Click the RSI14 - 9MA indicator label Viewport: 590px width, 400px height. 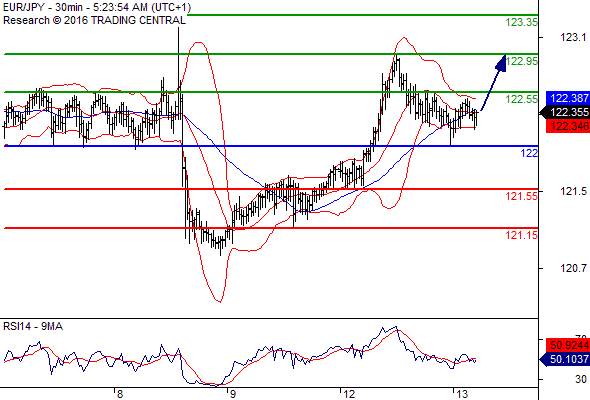tap(33, 326)
